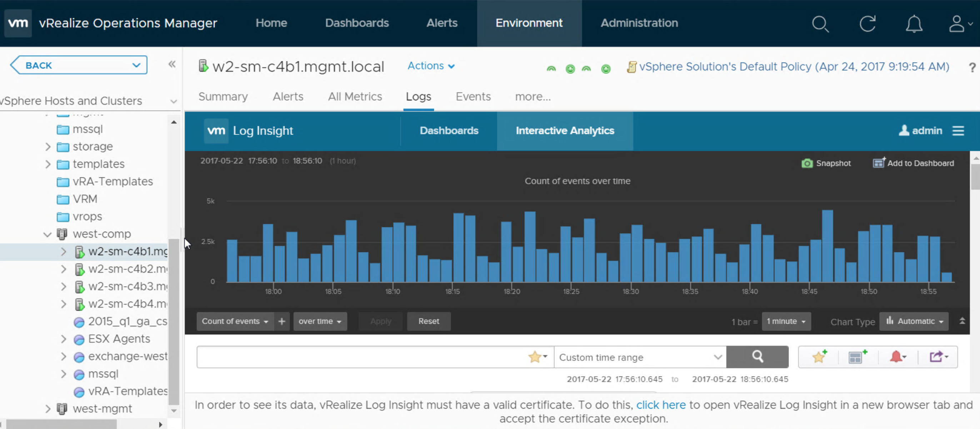Screen dimensions: 980x429
Task: Click the fourth green badge icon
Action: [x=606, y=69]
